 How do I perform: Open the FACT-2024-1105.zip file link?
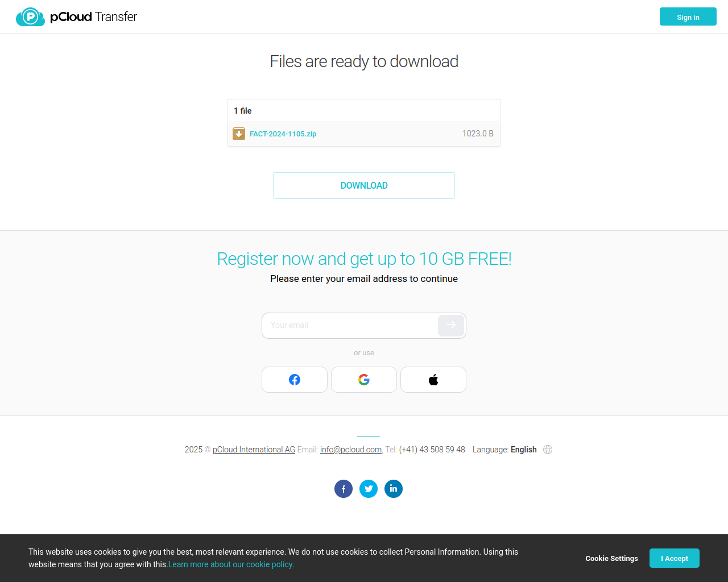tap(283, 134)
